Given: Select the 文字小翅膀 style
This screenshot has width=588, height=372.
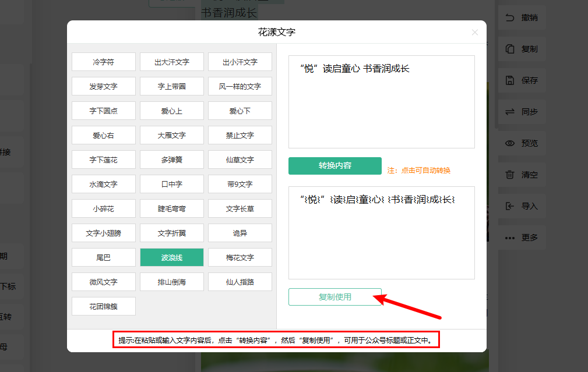Looking at the screenshot, I should point(104,233).
